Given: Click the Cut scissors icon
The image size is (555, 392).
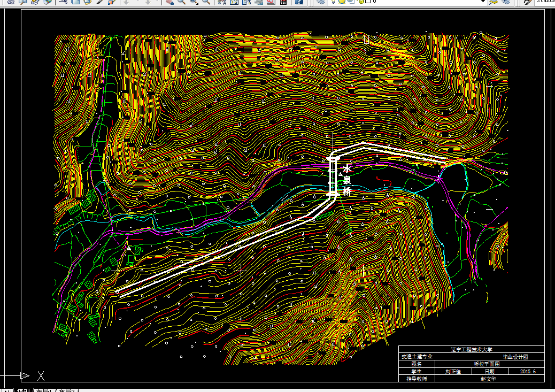Looking at the screenshot, I should click(x=63, y=2).
